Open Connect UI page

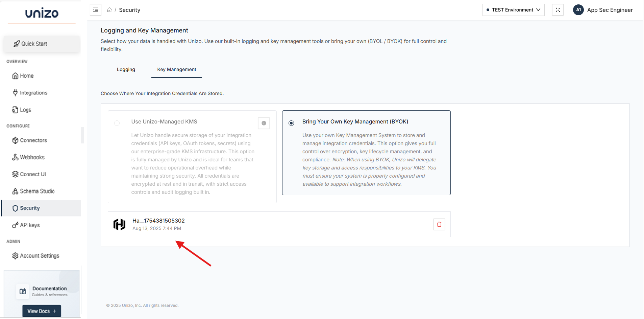[41, 174]
